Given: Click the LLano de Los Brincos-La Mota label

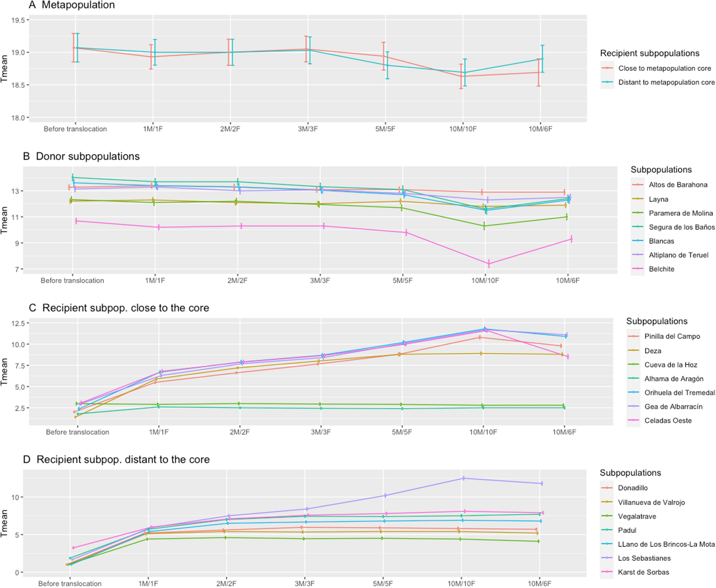Looking at the screenshot, I should (666, 544).
